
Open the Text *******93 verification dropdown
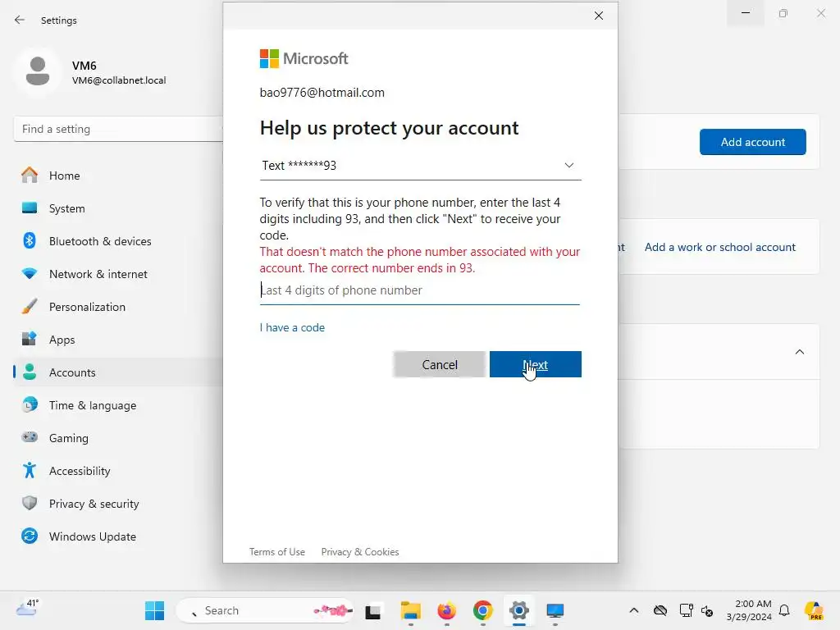coord(421,166)
